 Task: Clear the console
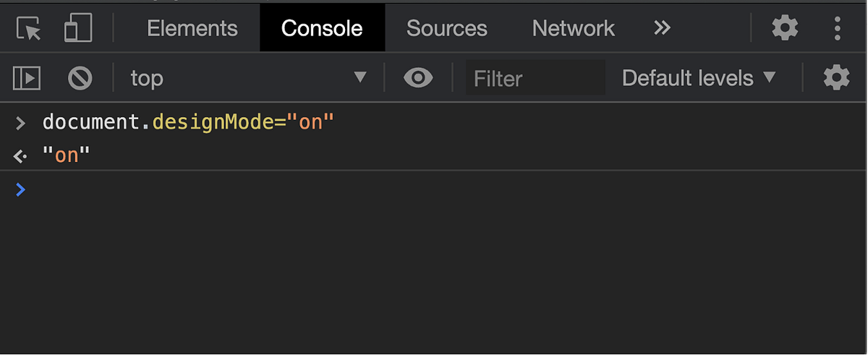(x=80, y=78)
